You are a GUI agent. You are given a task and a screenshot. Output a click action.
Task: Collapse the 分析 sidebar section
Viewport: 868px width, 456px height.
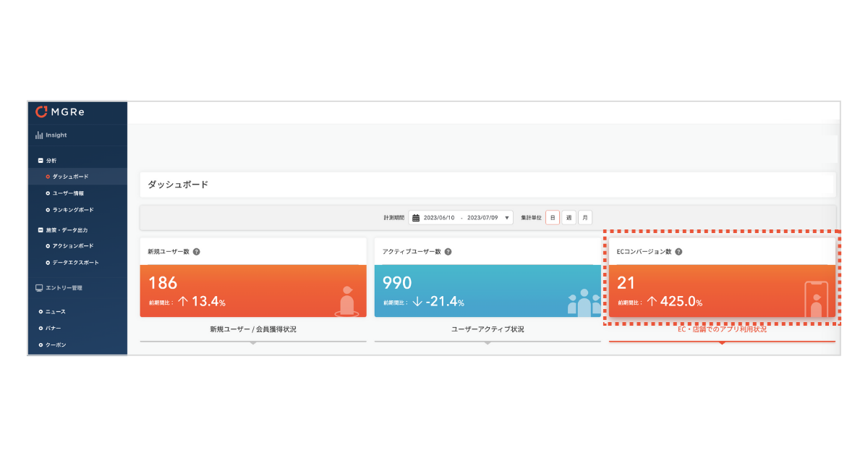pos(41,161)
